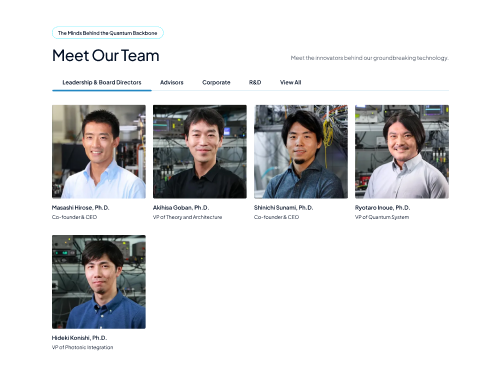
Task: Click the name Akihisa Goban, Ph.D.
Action: pos(181,208)
